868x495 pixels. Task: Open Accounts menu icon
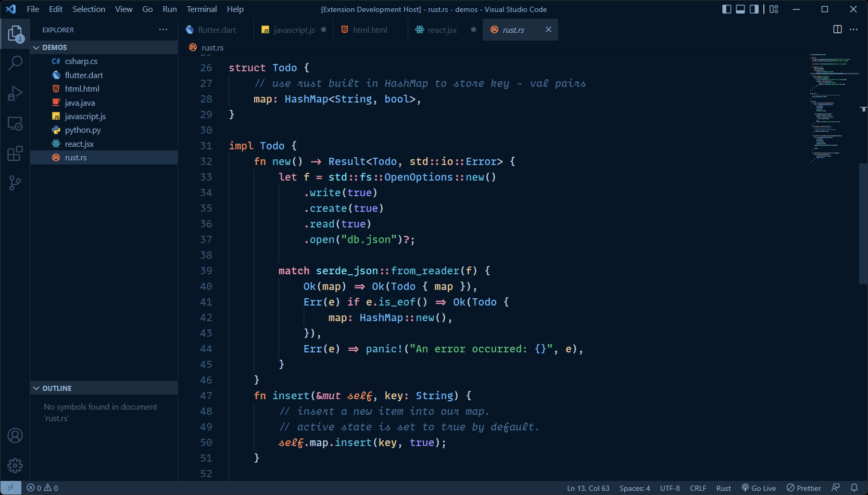[x=15, y=436]
